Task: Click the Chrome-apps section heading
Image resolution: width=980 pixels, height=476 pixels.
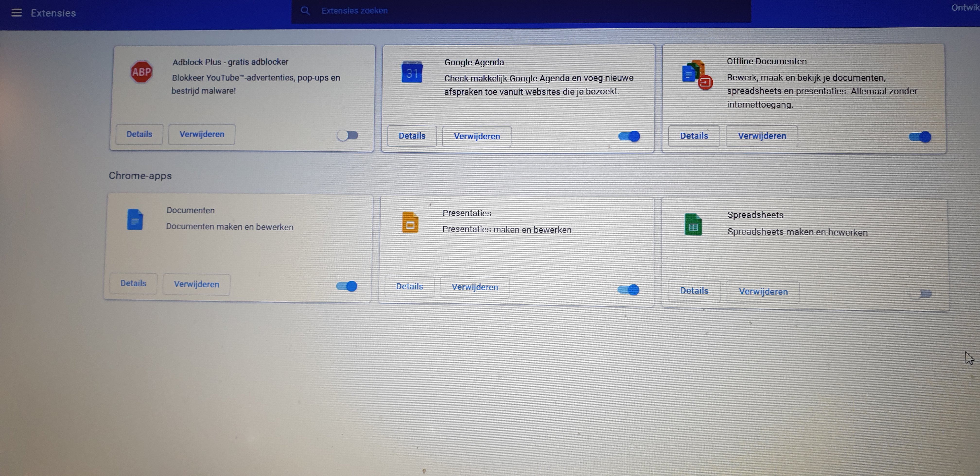Action: (140, 176)
